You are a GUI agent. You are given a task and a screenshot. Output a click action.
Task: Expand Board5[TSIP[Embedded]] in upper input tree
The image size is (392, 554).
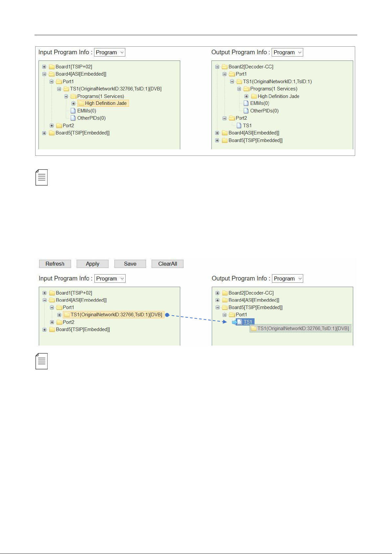pos(44,133)
